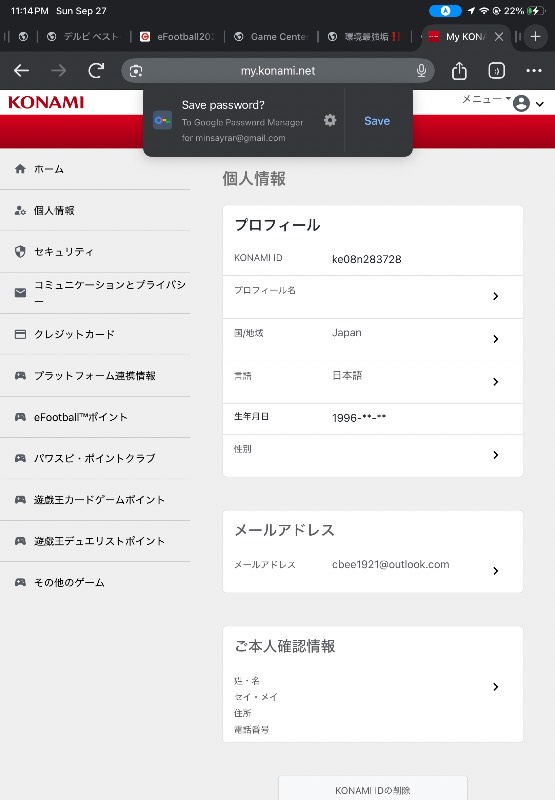The height and width of the screenshot is (800, 555).
Task: Open 個人情報 in the sidebar
Action: [x=95, y=210]
